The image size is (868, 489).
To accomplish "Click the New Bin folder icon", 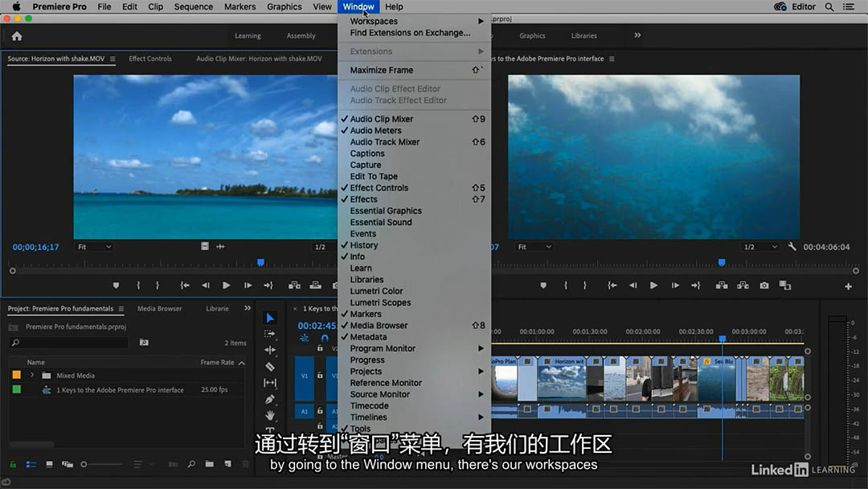I will click(x=209, y=464).
